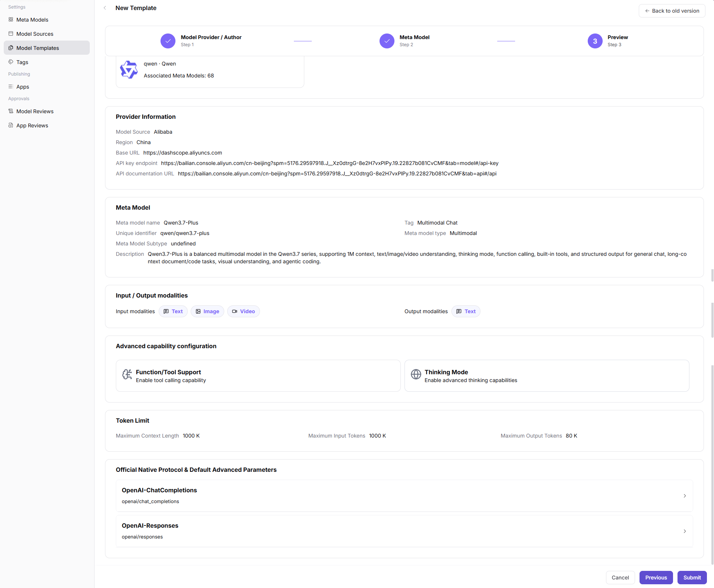Screen dimensions: 714x588
Task: Click the Apps list icon
Action: coord(11,86)
